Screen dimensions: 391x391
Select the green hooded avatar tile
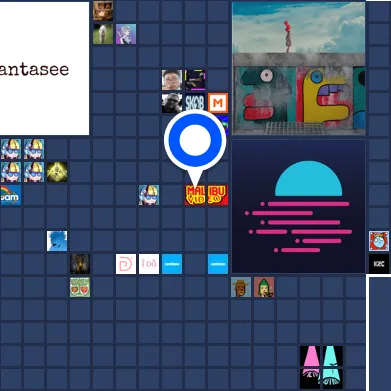click(264, 287)
